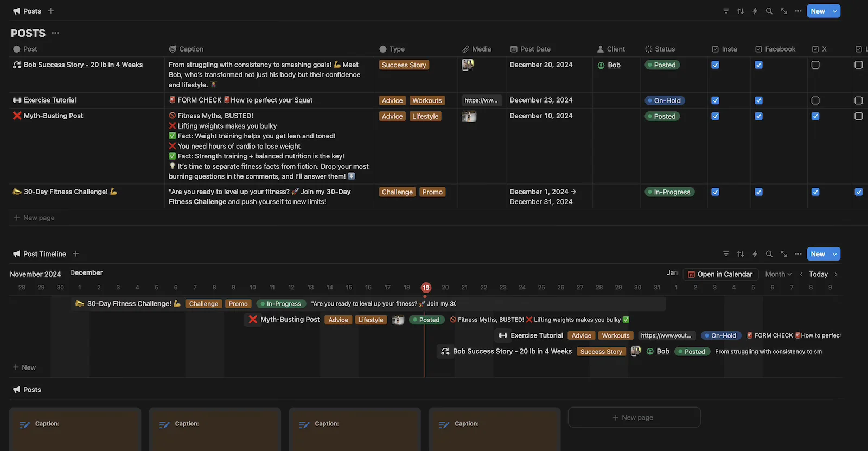
Task: Click Open in Calendar button
Action: [x=720, y=274]
